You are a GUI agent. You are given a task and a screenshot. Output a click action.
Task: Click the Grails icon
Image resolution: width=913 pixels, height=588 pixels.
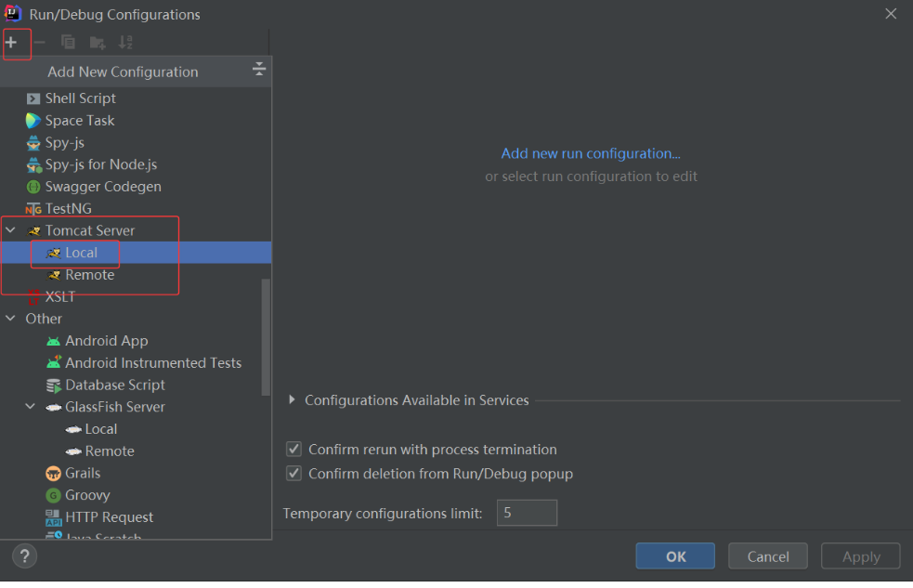point(53,474)
